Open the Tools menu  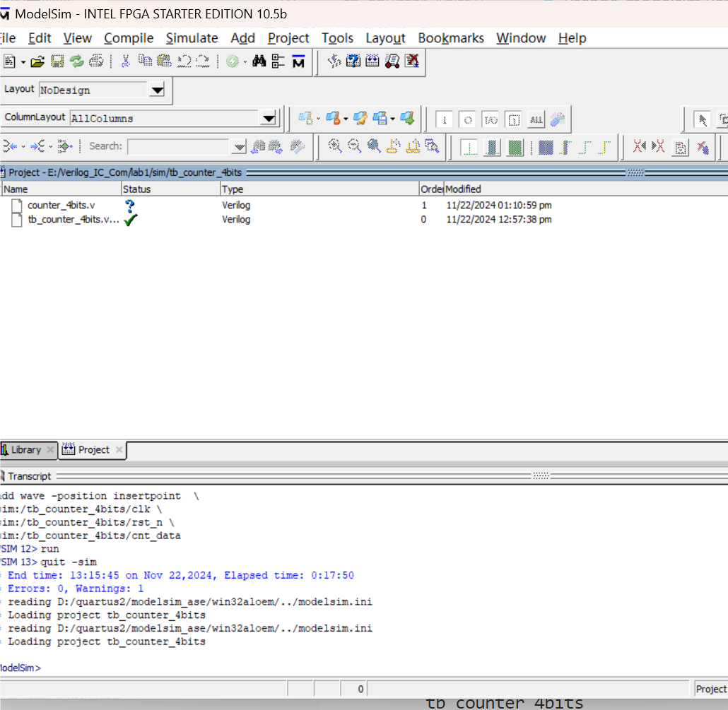pos(338,38)
